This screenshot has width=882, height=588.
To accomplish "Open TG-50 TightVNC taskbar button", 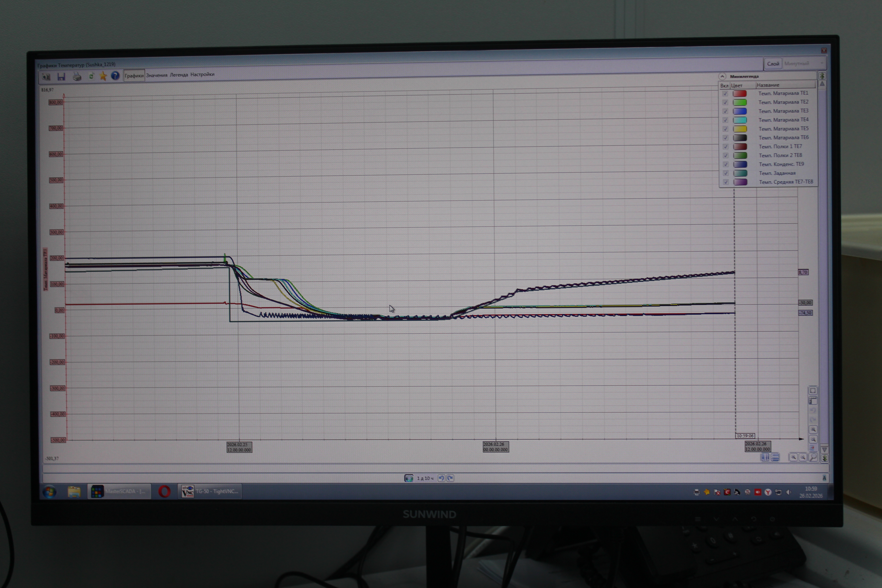I will coord(210,491).
